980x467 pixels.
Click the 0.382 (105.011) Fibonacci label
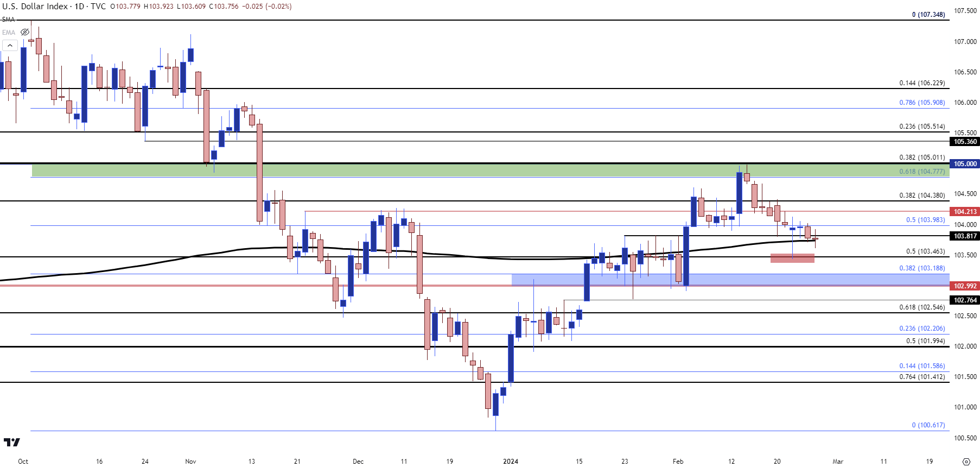922,157
